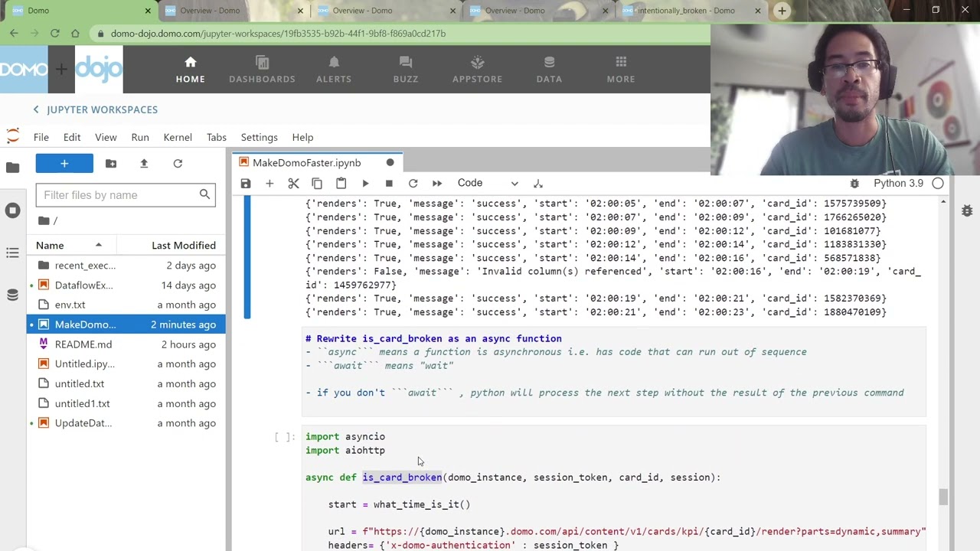This screenshot has height=551, width=980.
Task: Open the Settings menu
Action: pyautogui.click(x=260, y=137)
